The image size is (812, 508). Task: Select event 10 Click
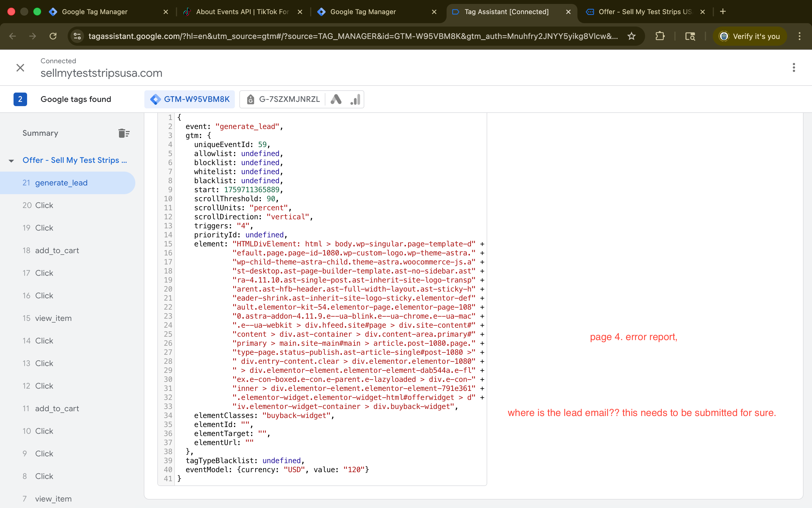67,431
